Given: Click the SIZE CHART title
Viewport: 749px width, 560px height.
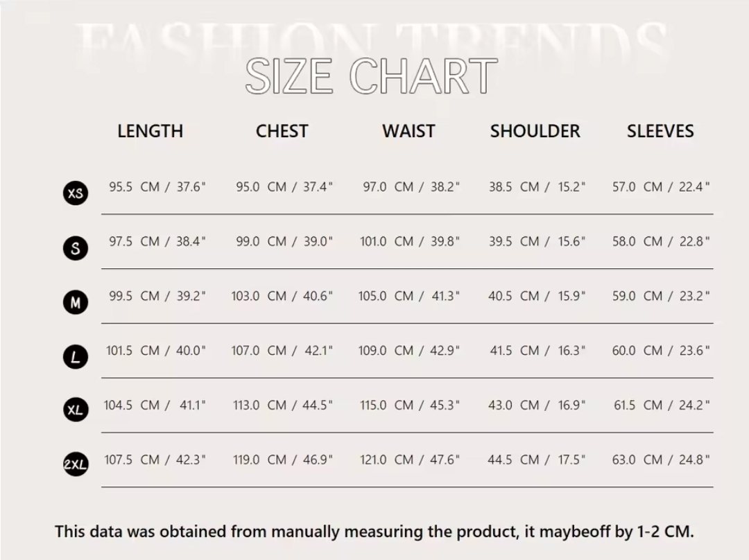Looking at the screenshot, I should [371, 76].
